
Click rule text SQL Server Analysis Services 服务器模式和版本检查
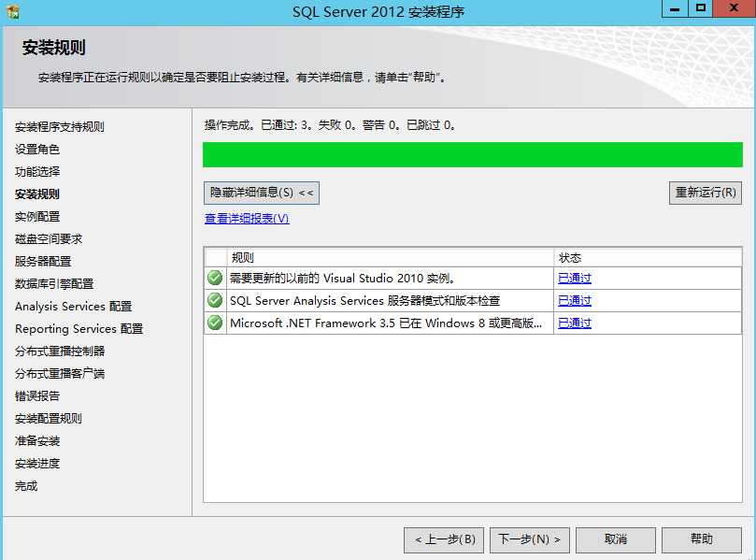tap(365, 301)
